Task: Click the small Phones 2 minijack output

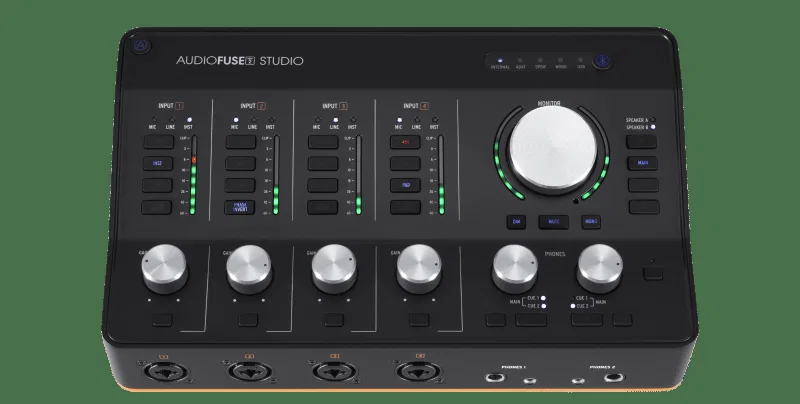Action: (x=579, y=381)
